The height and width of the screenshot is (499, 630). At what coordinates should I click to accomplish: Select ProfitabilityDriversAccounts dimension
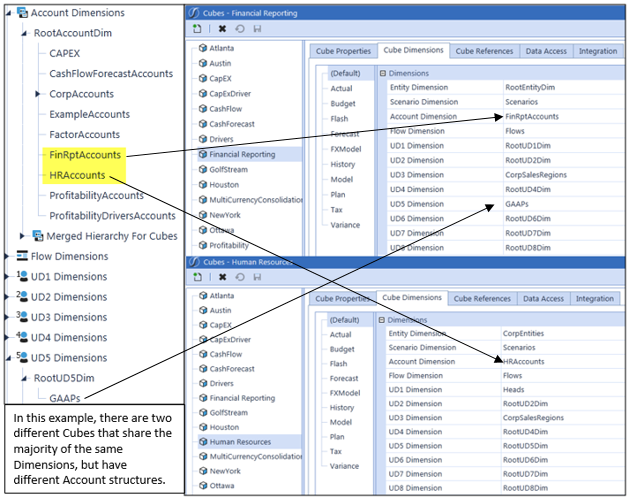(112, 216)
